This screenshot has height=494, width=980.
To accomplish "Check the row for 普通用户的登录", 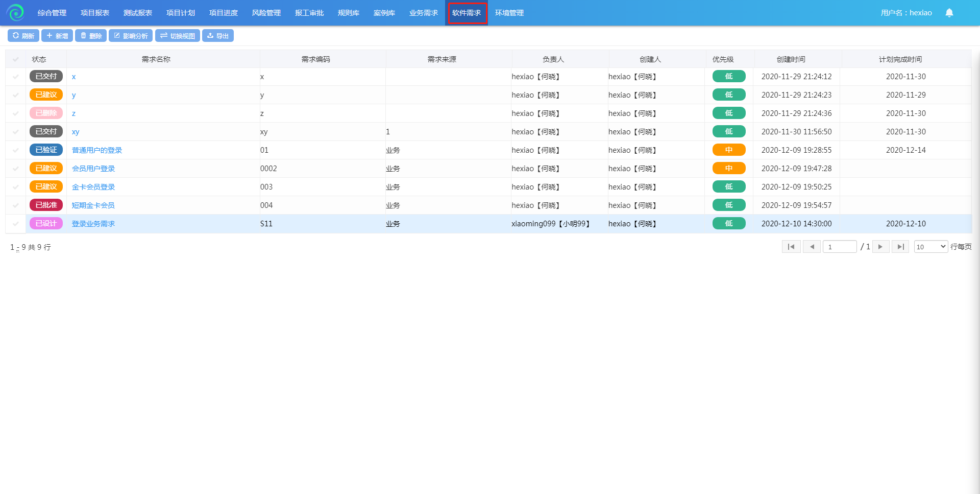I will tap(16, 150).
